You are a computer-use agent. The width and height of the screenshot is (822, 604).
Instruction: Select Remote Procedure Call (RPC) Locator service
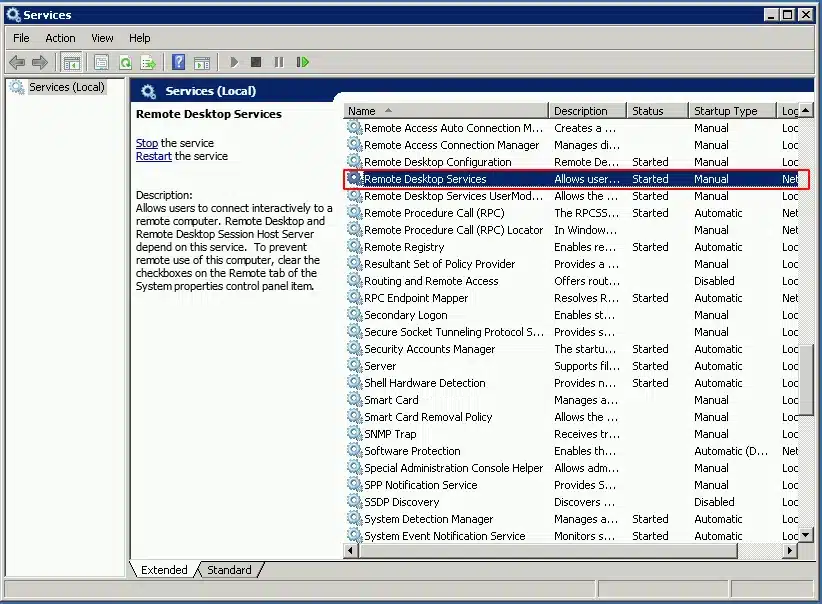tap(572, 230)
